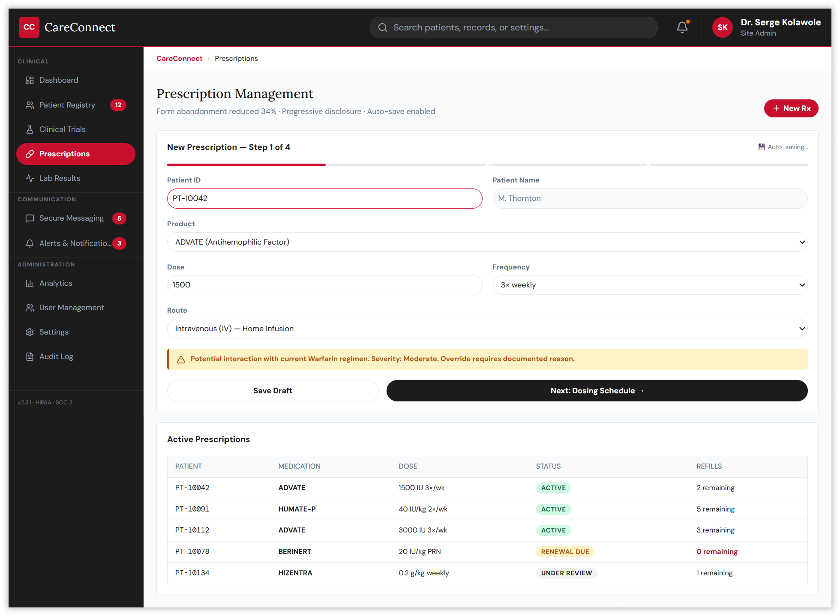Select User Management in sidebar
The image size is (840, 616).
(72, 308)
